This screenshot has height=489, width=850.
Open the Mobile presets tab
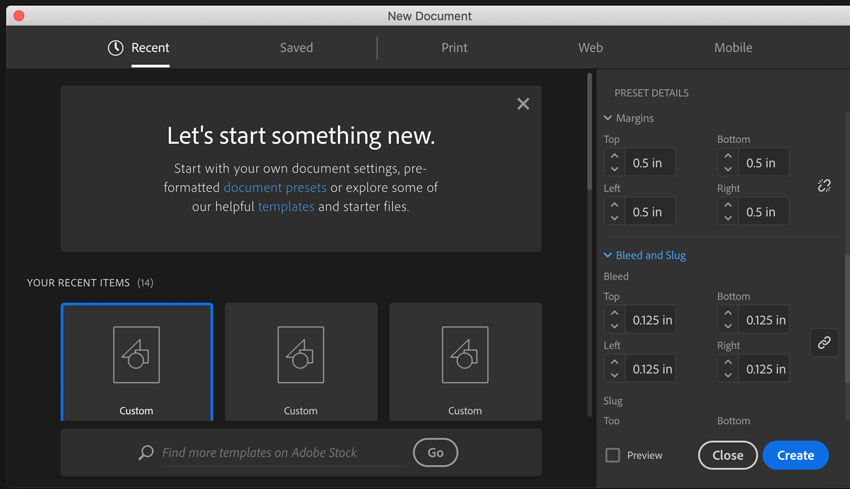pos(733,48)
